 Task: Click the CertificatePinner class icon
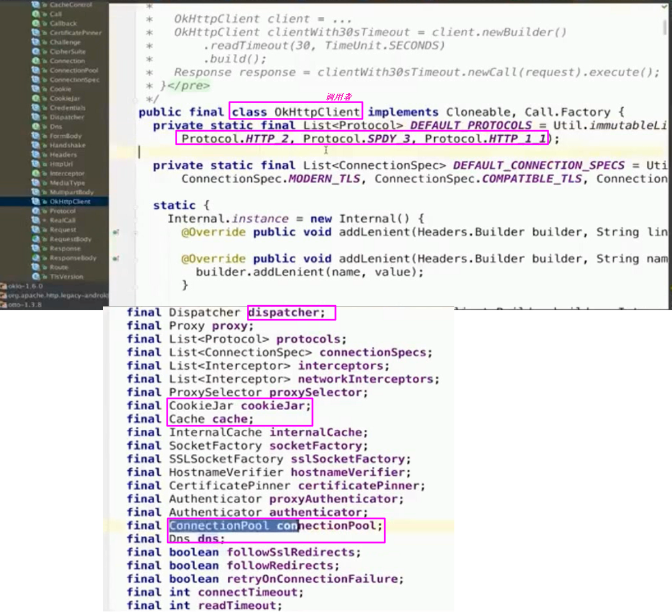(x=36, y=33)
